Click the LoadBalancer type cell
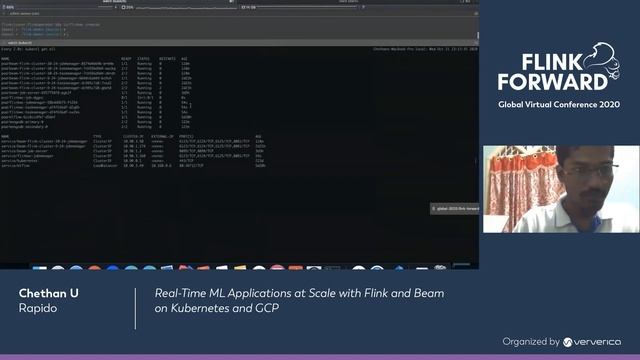 pos(105,166)
